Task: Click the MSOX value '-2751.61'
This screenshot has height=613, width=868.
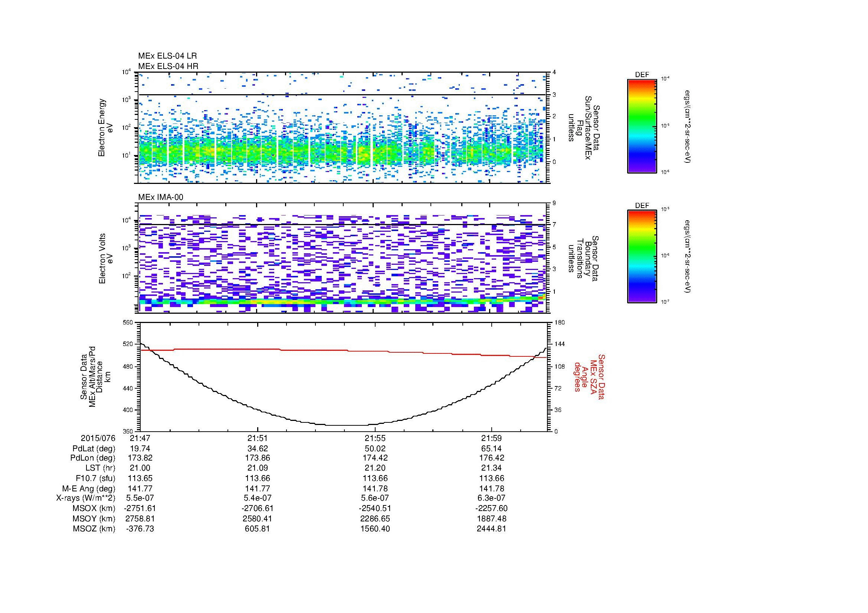Action: [140, 508]
